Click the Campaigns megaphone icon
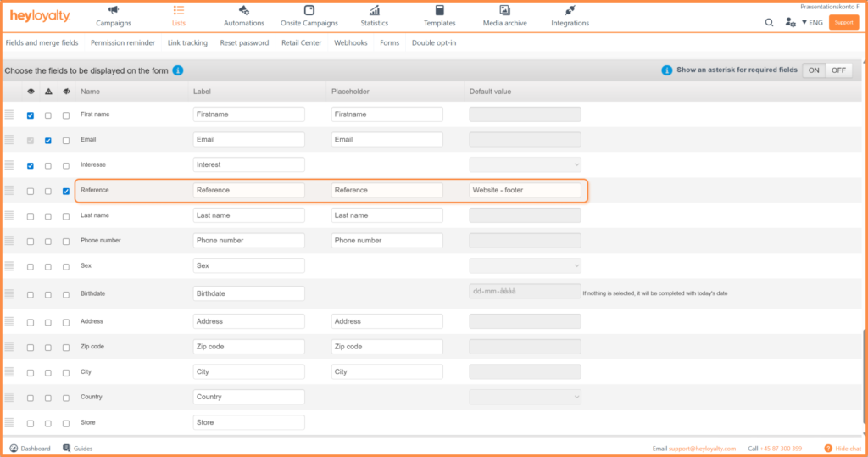Viewport: 868px width, 457px height. [x=114, y=10]
